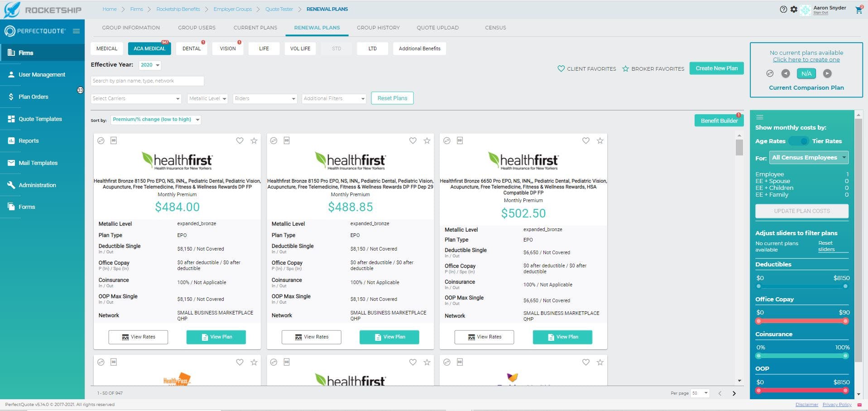The image size is (868, 411).
Task: Open the settings gear icon
Action: tap(794, 9)
